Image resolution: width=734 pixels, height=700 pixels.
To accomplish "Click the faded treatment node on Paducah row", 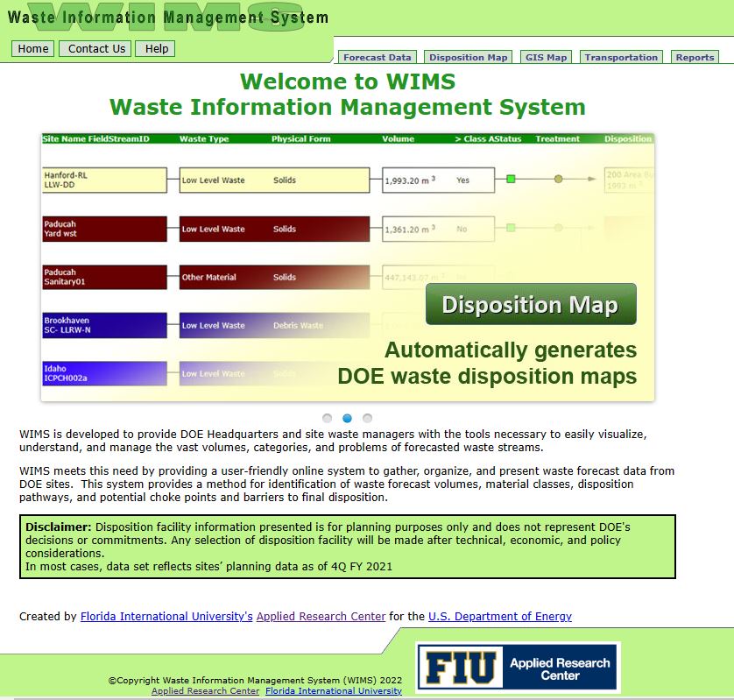I will point(558,227).
